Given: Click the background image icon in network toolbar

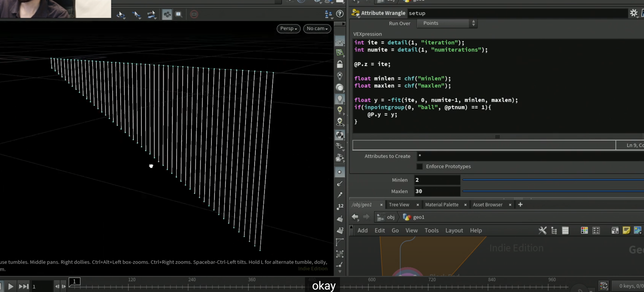Looking at the screenshot, I should coord(638,230).
